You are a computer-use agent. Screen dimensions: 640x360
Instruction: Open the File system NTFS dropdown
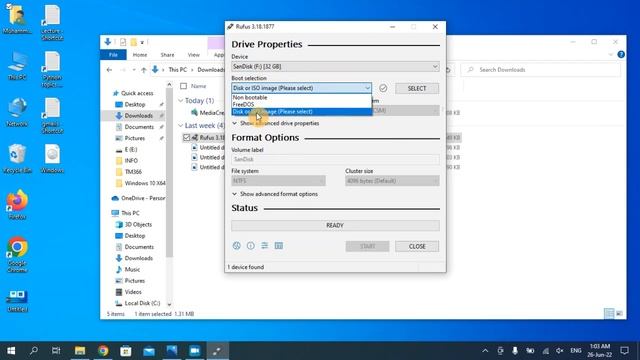point(278,181)
